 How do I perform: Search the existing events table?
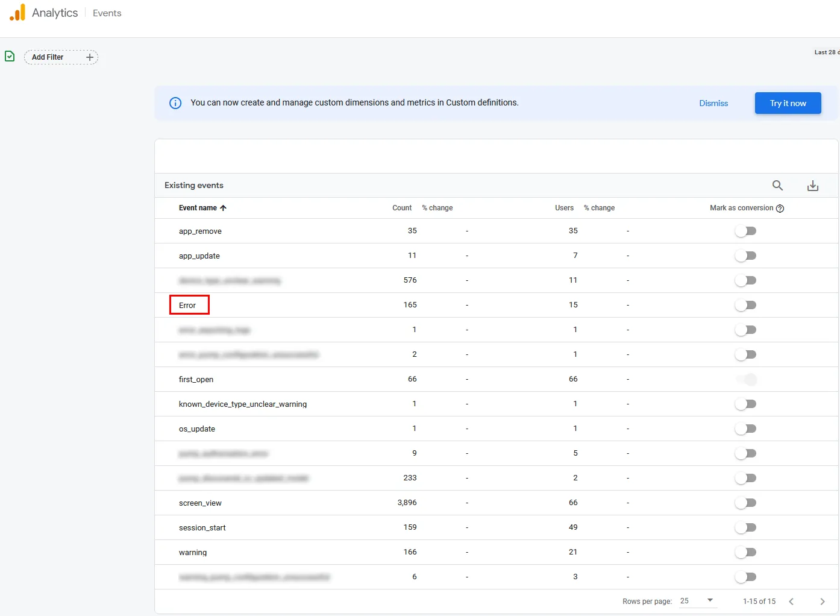(777, 186)
